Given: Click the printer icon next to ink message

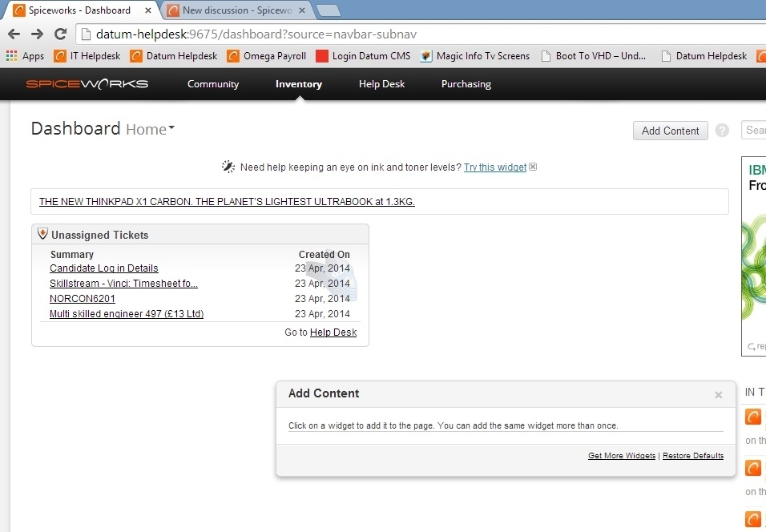Looking at the screenshot, I should (x=228, y=166).
